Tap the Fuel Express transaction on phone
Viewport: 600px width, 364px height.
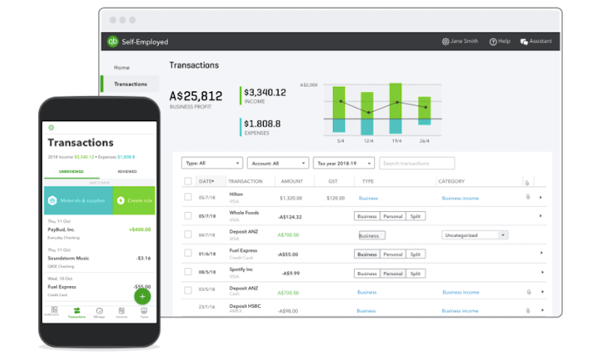tap(100, 287)
